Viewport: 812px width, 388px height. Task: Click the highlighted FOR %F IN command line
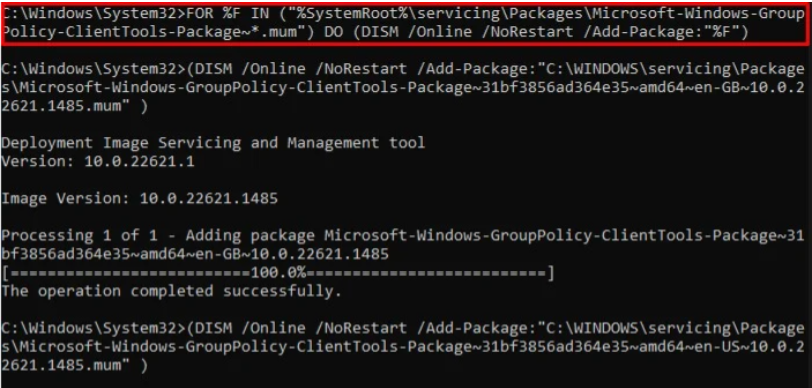(x=404, y=23)
